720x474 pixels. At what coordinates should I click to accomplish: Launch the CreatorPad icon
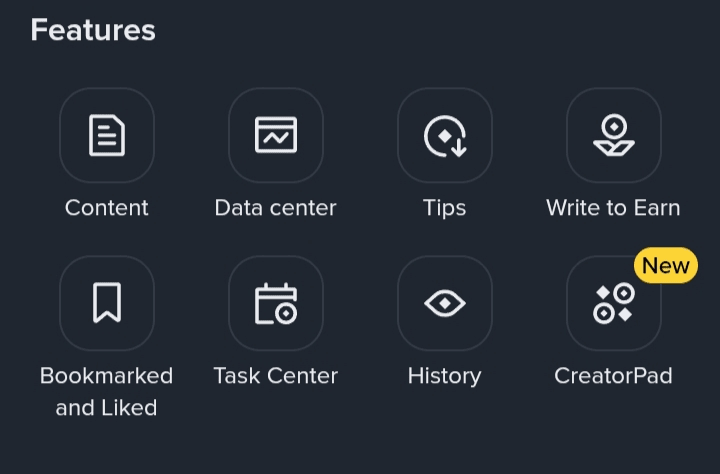pos(613,303)
